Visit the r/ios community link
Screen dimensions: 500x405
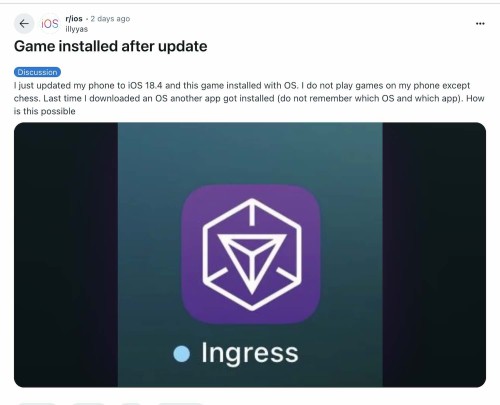click(x=74, y=19)
